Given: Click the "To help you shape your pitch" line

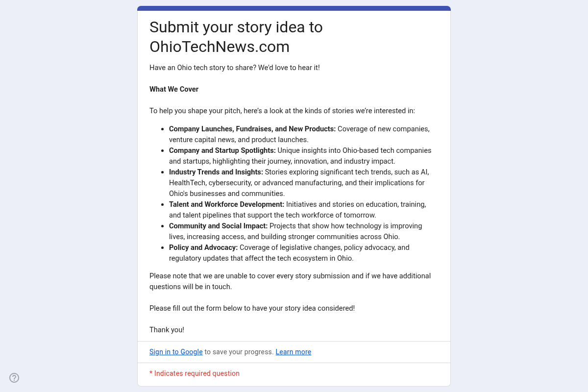Looking at the screenshot, I should pos(282,111).
